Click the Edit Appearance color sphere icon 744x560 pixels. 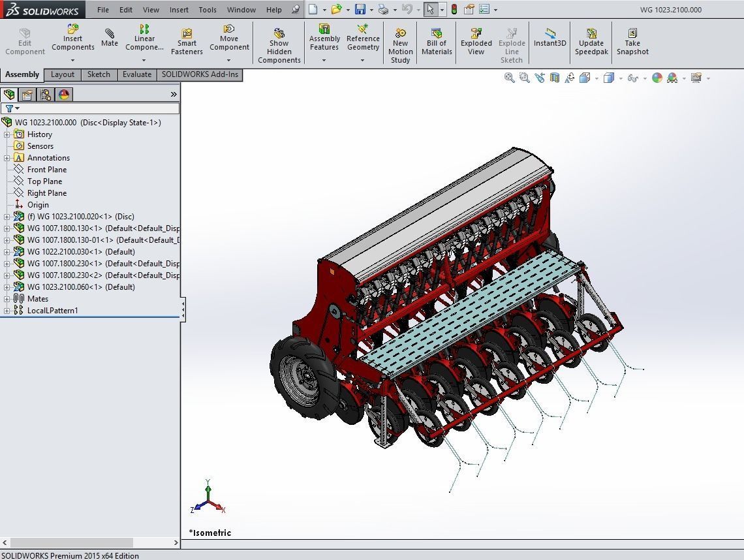657,78
